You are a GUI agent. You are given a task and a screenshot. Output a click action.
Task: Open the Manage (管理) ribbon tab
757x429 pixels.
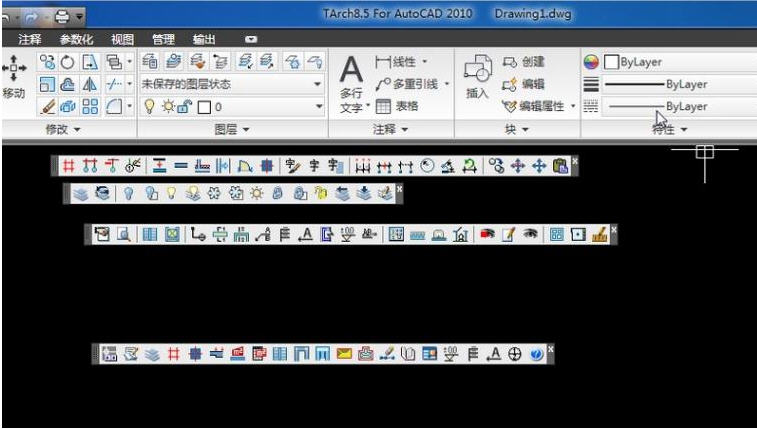163,40
